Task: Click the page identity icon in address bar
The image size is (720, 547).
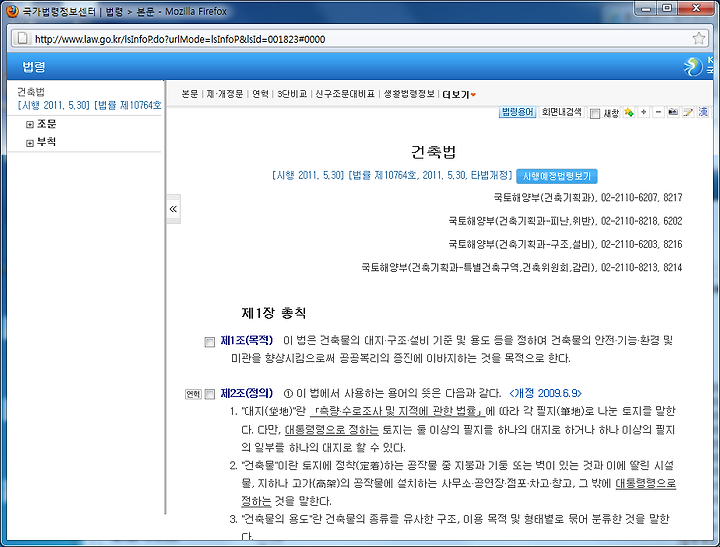Action: pos(22,39)
